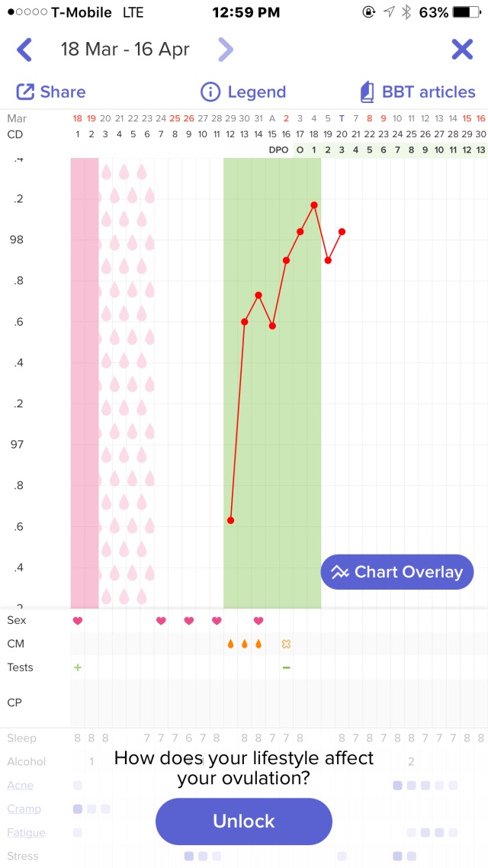Advance to next cycle with right chevron
The width and height of the screenshot is (488, 868).
[x=226, y=49]
